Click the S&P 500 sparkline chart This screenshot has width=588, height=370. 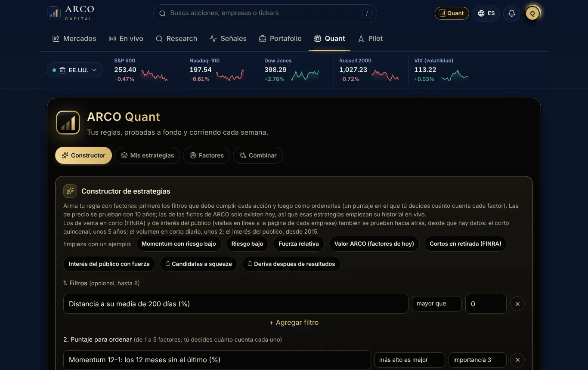tap(154, 75)
